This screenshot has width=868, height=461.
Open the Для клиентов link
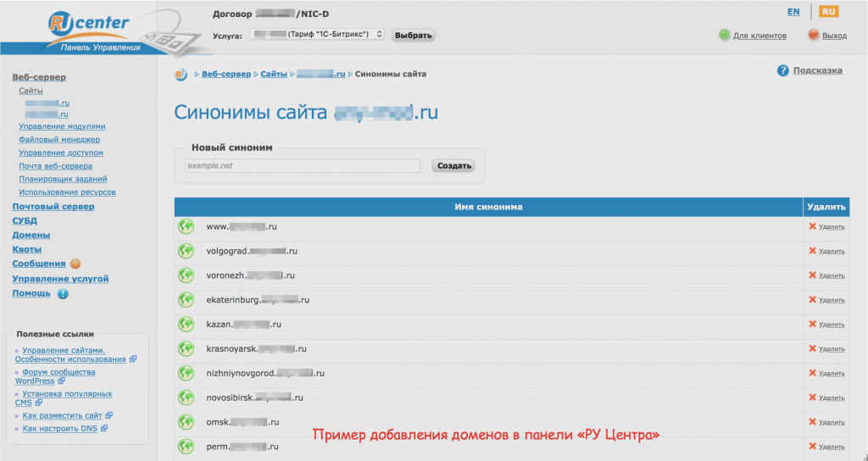tap(759, 36)
